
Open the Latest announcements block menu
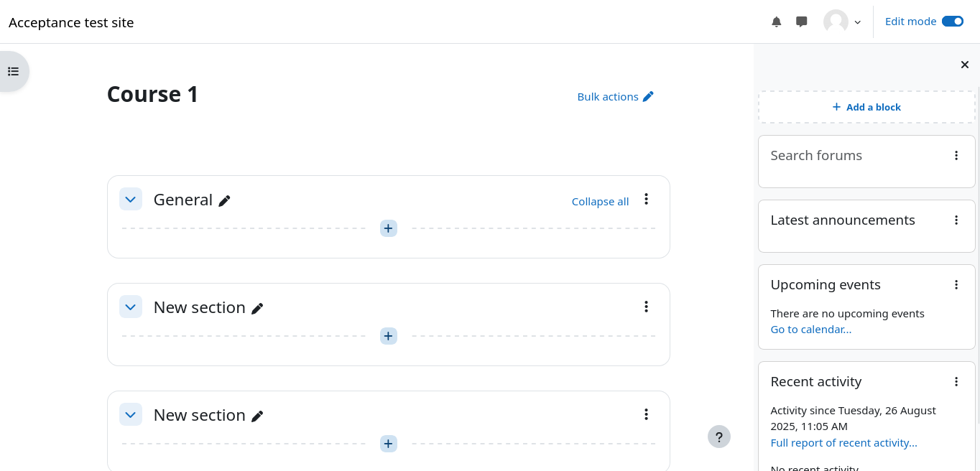coord(956,220)
